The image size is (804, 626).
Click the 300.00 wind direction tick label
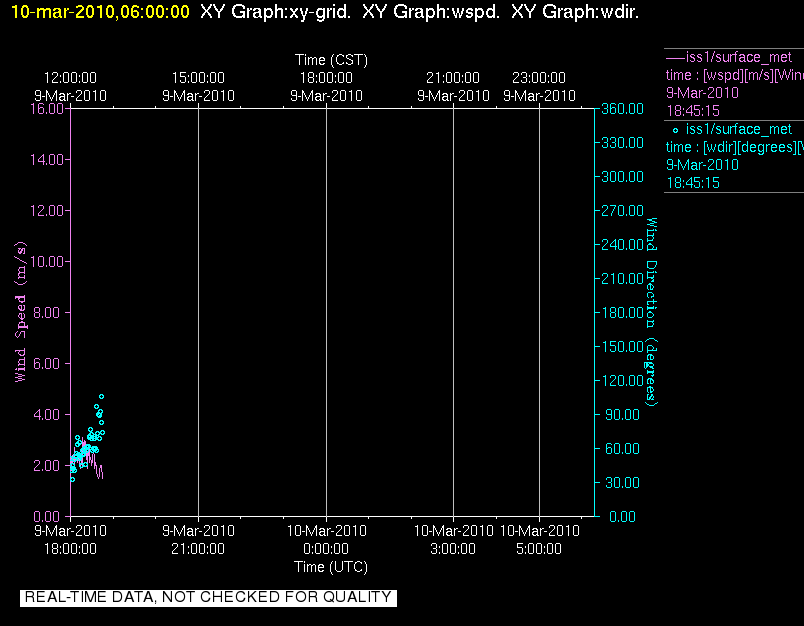622,176
